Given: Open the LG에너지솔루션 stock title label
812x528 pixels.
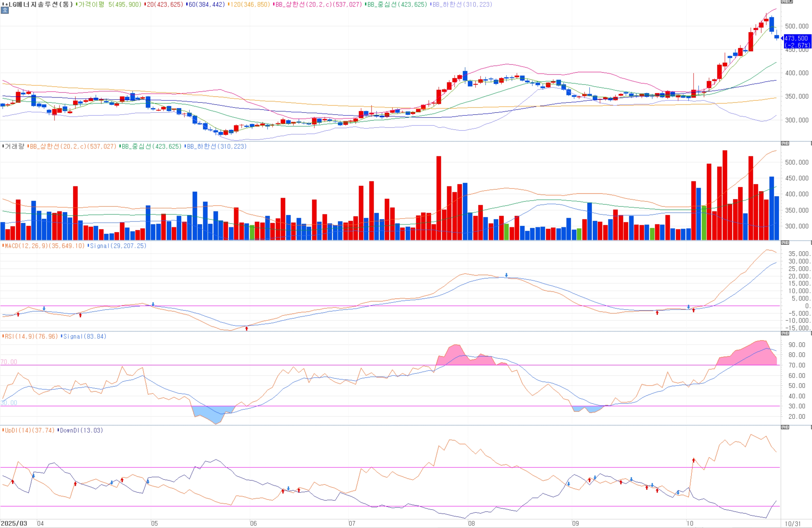Looking at the screenshot, I should click(x=39, y=4).
